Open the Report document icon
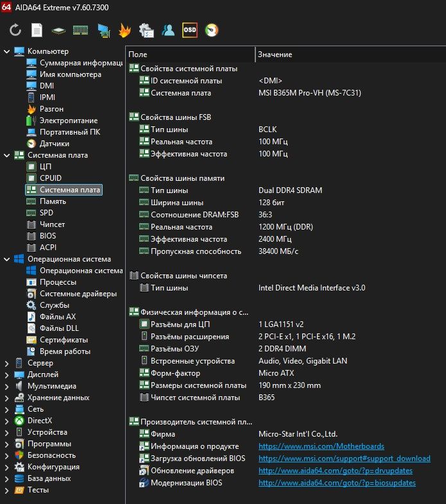446x504 pixels. coord(37,30)
